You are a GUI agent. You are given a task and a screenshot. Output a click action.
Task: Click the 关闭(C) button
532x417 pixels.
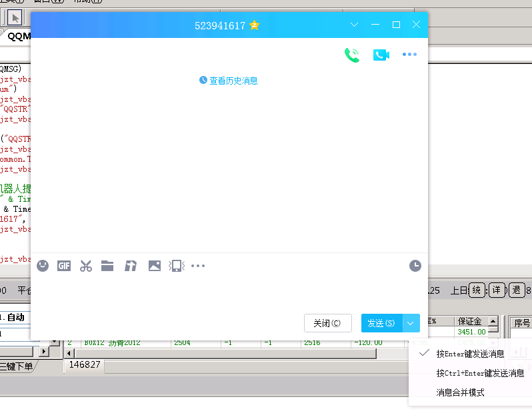click(x=328, y=323)
